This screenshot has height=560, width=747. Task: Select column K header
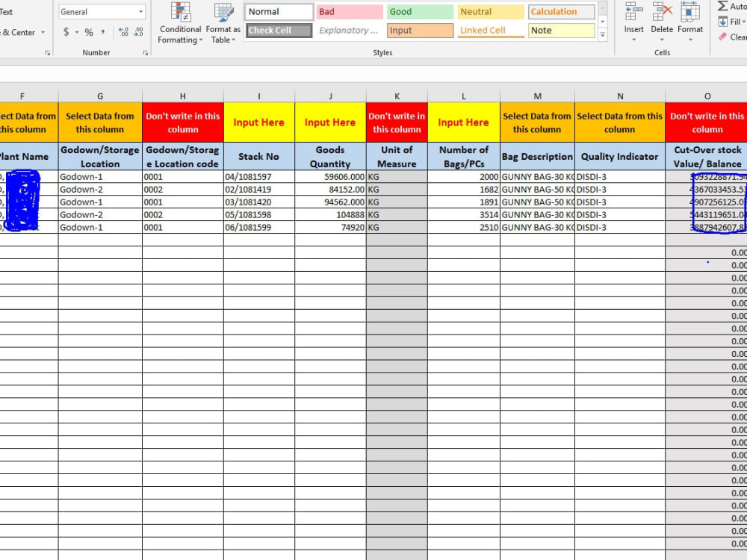pyautogui.click(x=397, y=96)
